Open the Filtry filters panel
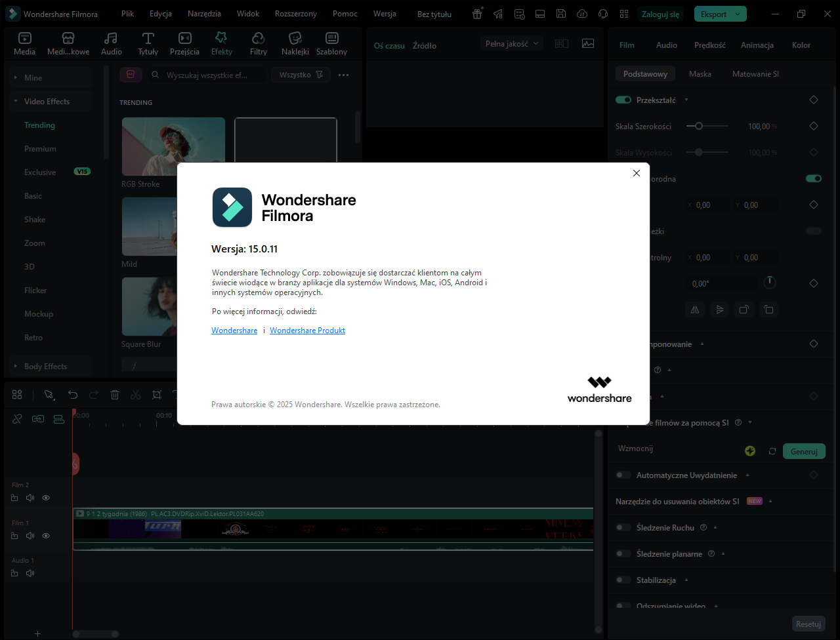This screenshot has height=640, width=840. click(x=259, y=43)
